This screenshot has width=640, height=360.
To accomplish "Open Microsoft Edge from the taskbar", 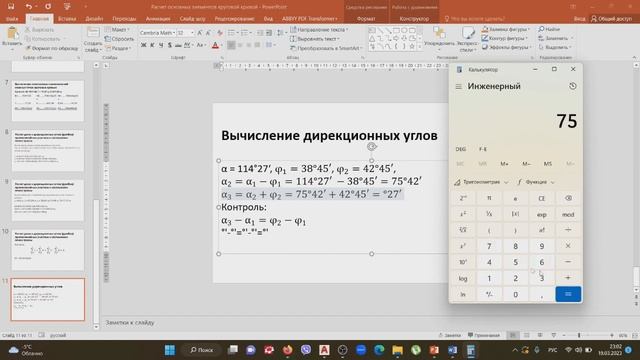I will 379,350.
